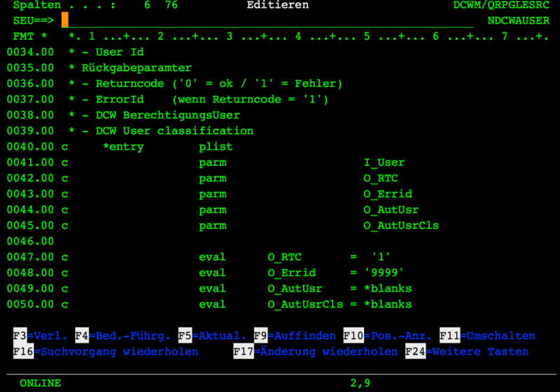
Task: Click F17=Änderung wiederholen to repeat change
Action: 315,351
